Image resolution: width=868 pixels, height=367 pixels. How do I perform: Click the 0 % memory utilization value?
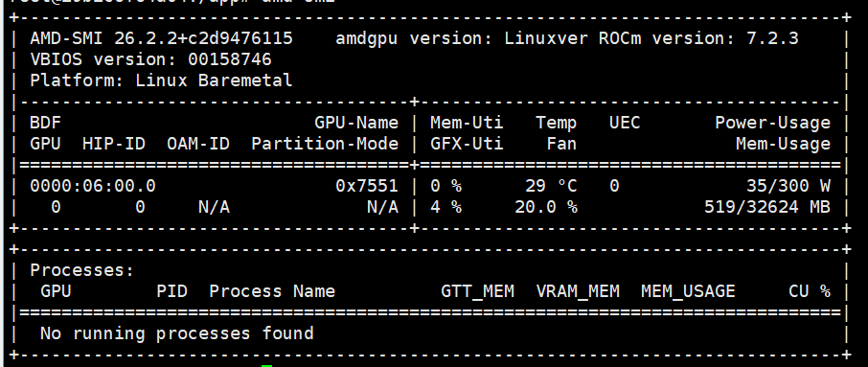pos(445,186)
